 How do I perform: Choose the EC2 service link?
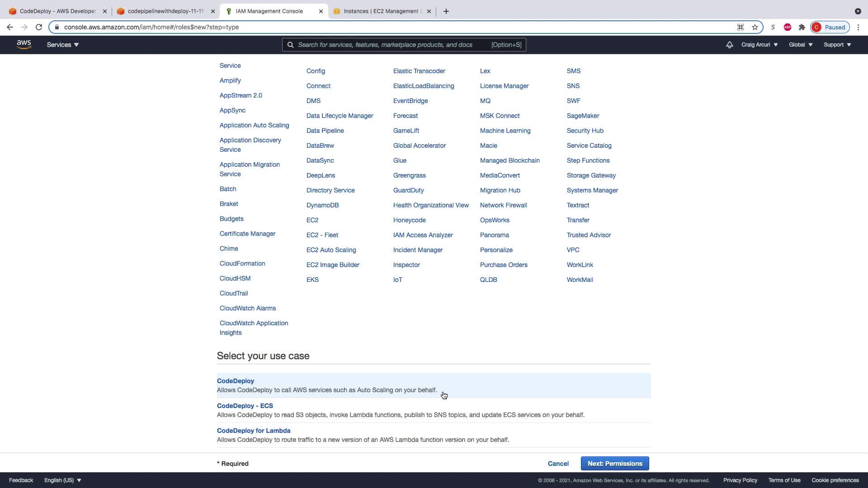coord(312,220)
